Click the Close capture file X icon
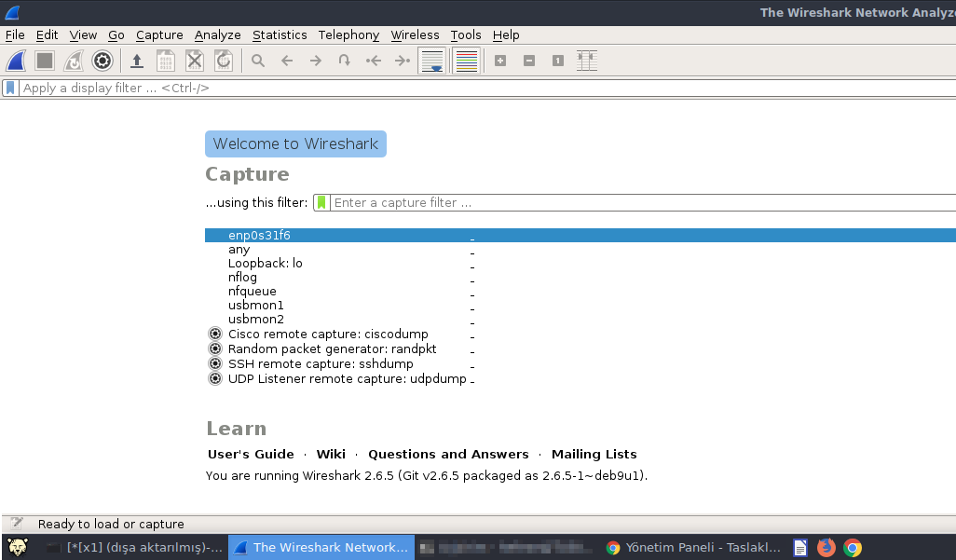 tap(195, 61)
